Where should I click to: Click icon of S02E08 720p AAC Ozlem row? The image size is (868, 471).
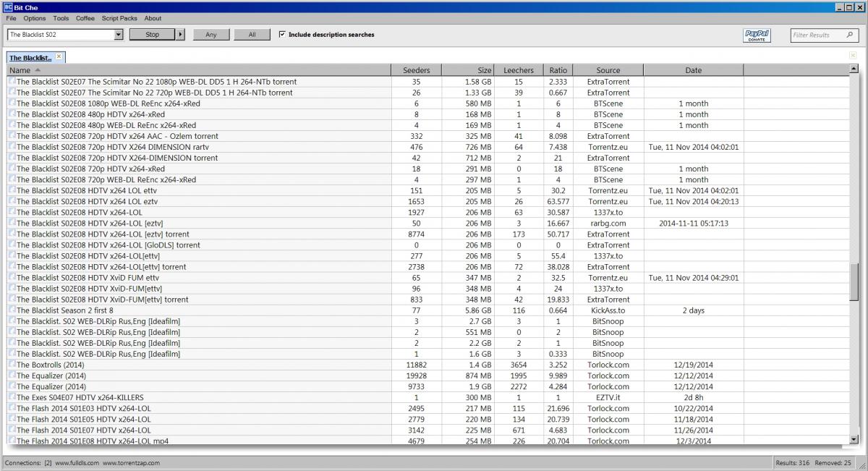pos(12,136)
